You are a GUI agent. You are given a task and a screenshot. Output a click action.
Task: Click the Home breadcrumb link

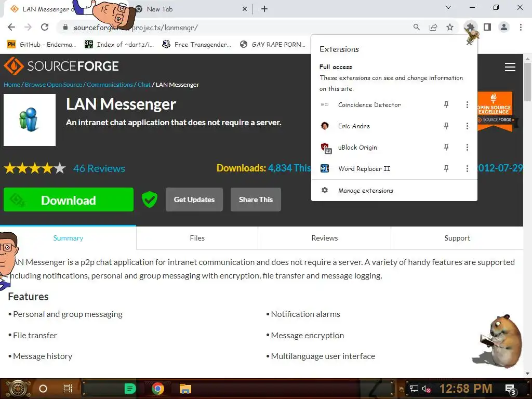click(12, 85)
